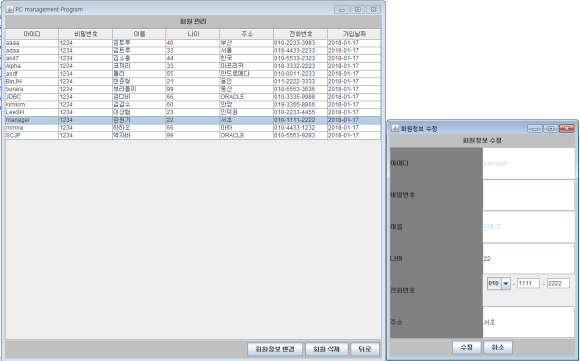Screen dimensions: 580x361
Task: Click the Java icon in 회원정보 수정 dialog title bar
Action: (395, 128)
